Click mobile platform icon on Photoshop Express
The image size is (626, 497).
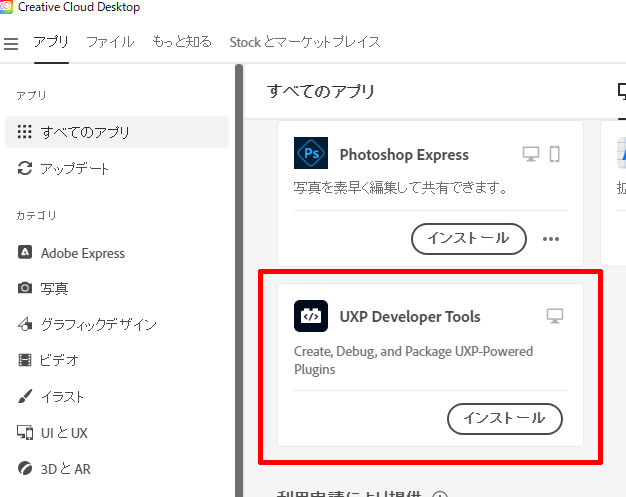[x=555, y=154]
